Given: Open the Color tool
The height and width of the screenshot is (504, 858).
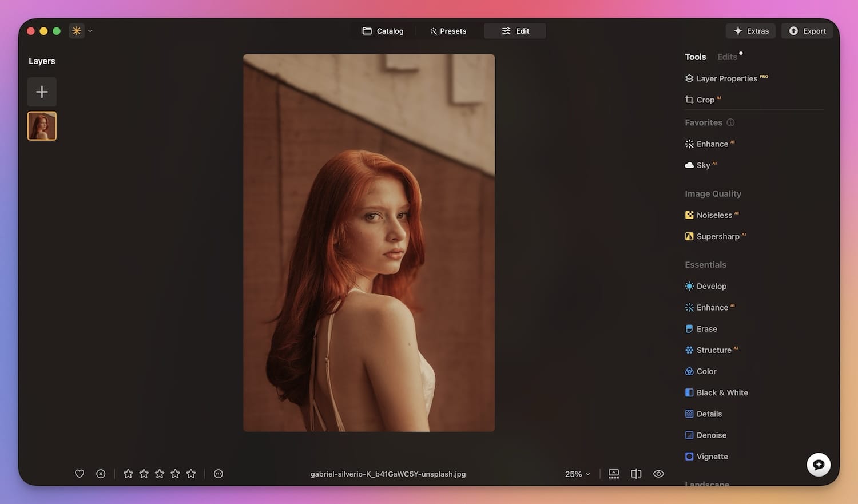Looking at the screenshot, I should pyautogui.click(x=701, y=371).
